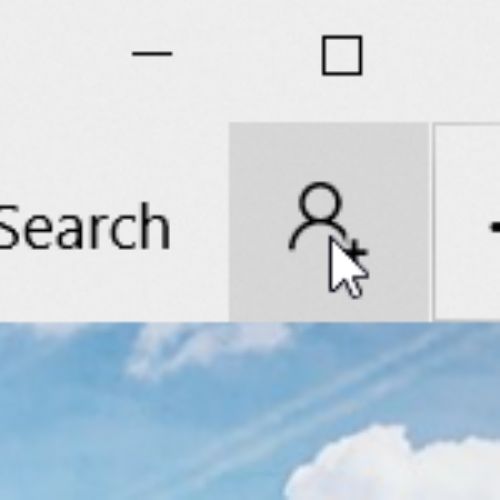Viewport: 500px width, 500px height.
Task: Select the blue sky photo
Action: (x=250, y=411)
